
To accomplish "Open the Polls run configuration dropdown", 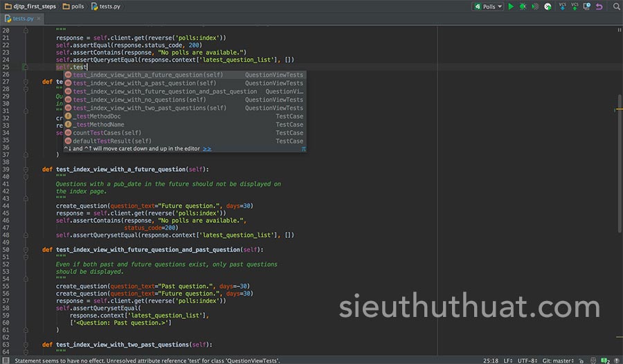I will pos(487,6).
